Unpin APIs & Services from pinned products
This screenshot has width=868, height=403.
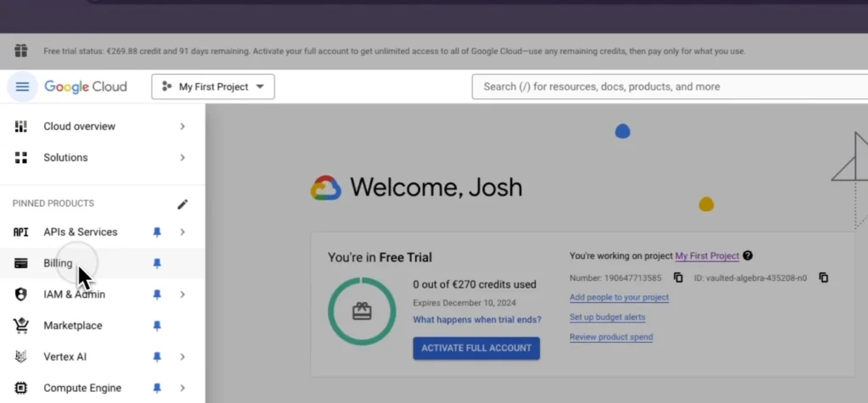(x=156, y=232)
